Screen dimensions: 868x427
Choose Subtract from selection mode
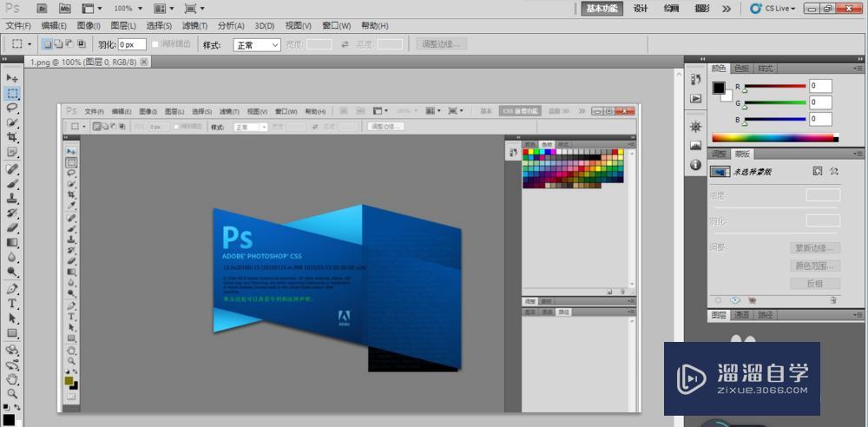tap(69, 44)
